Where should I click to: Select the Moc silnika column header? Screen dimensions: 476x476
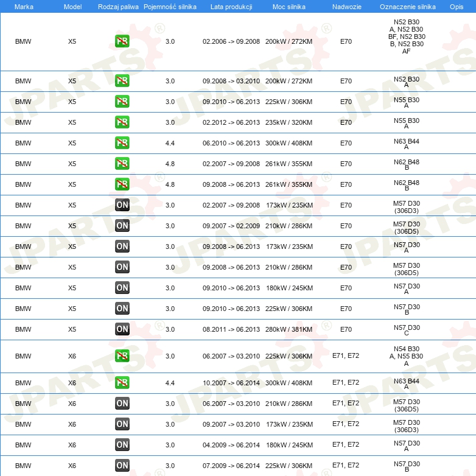click(x=289, y=7)
